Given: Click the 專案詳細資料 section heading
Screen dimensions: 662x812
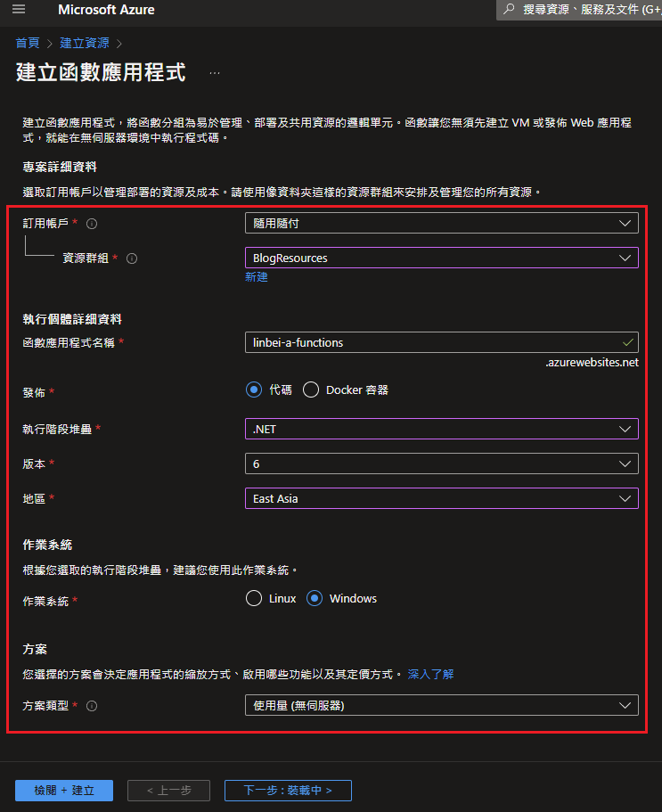Looking at the screenshot, I should (60, 167).
